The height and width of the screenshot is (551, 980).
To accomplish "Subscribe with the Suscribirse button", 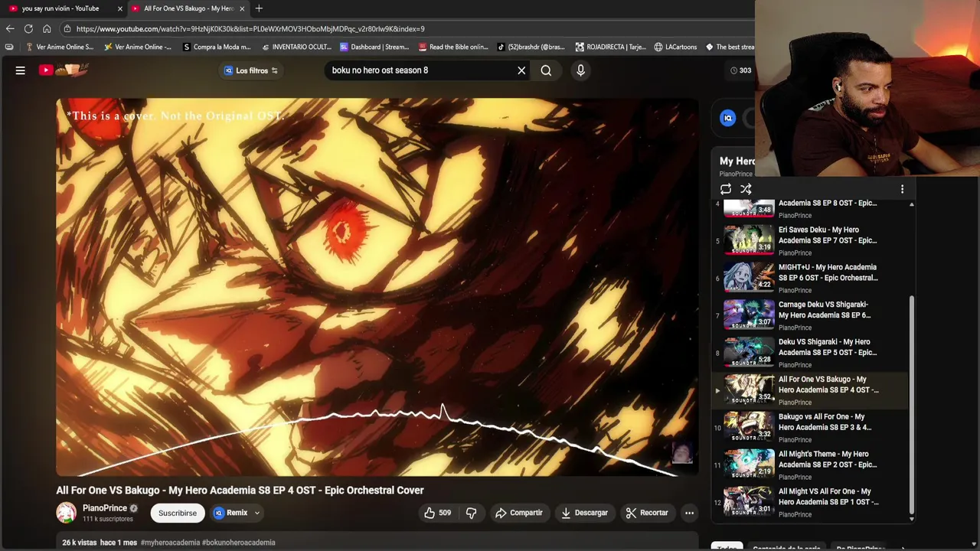I will [x=178, y=513].
